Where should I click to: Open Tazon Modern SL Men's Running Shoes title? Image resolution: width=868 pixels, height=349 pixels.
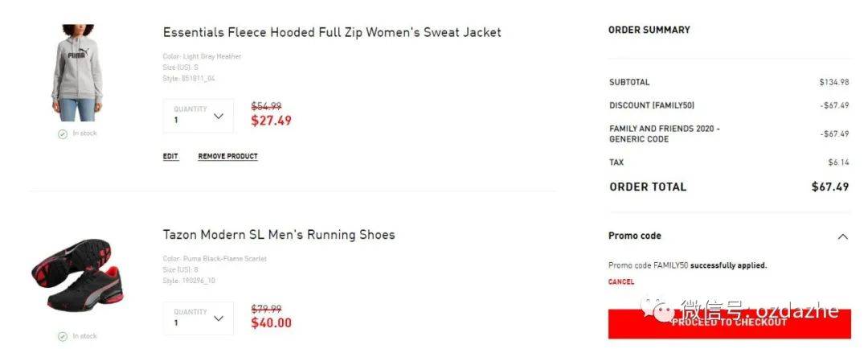point(279,234)
